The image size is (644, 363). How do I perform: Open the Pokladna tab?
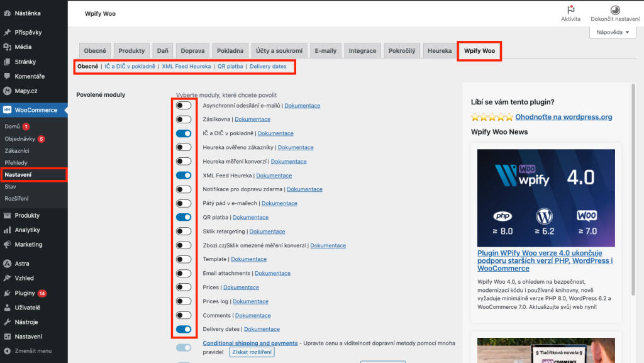(x=230, y=51)
